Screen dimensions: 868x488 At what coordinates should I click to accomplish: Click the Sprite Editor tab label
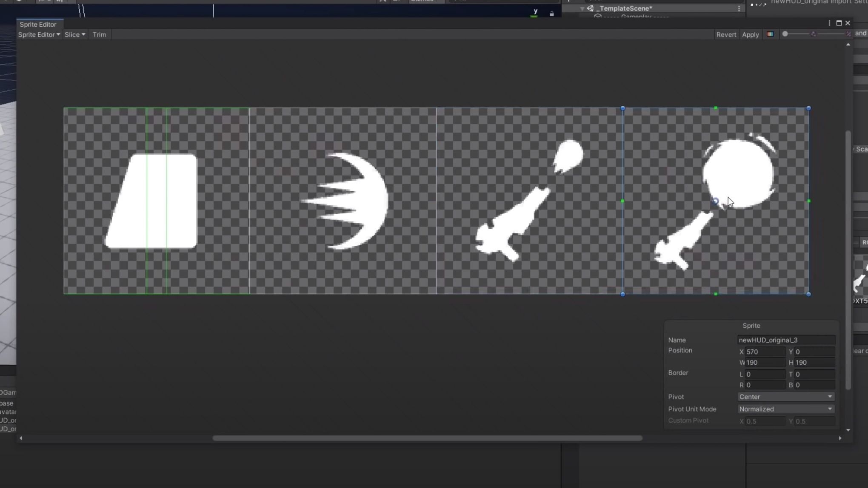[37, 24]
